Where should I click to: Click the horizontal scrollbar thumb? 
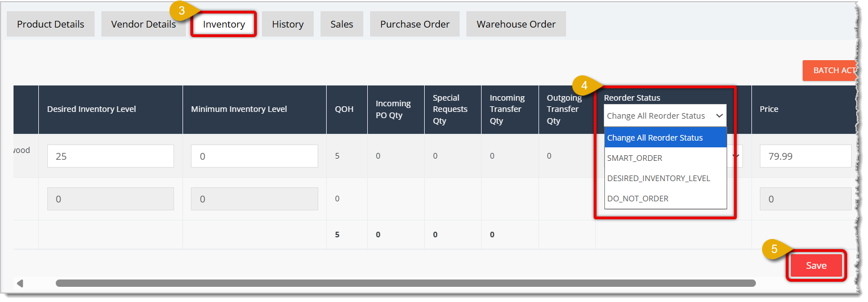406,283
